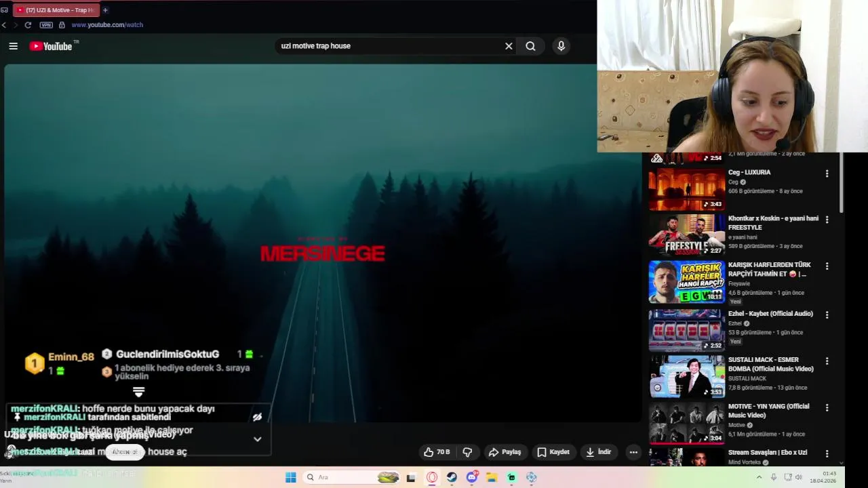The height and width of the screenshot is (488, 868).
Task: Open Ezhel - Kaybet thumbnail
Action: (x=686, y=329)
